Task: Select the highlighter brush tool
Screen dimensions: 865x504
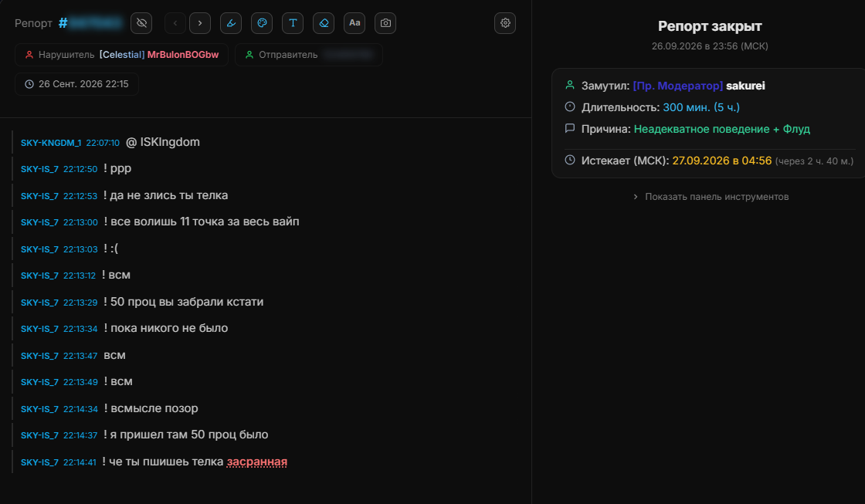Action: [x=231, y=23]
